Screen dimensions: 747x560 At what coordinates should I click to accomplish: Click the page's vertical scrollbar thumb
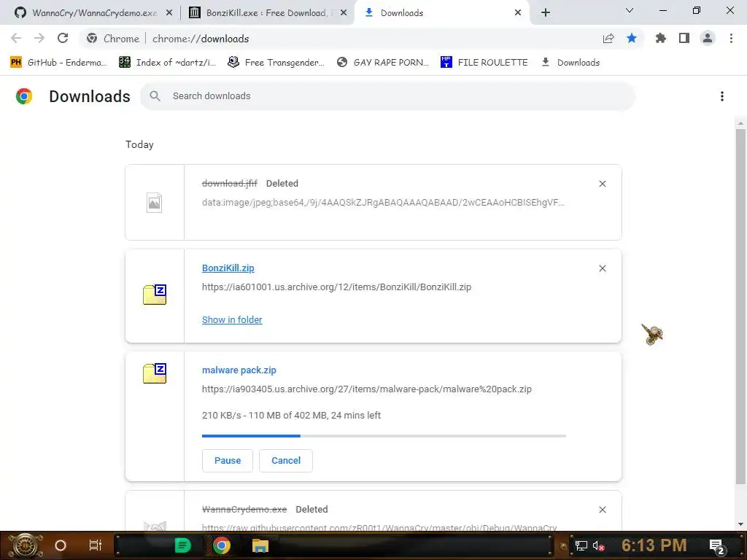740,307
